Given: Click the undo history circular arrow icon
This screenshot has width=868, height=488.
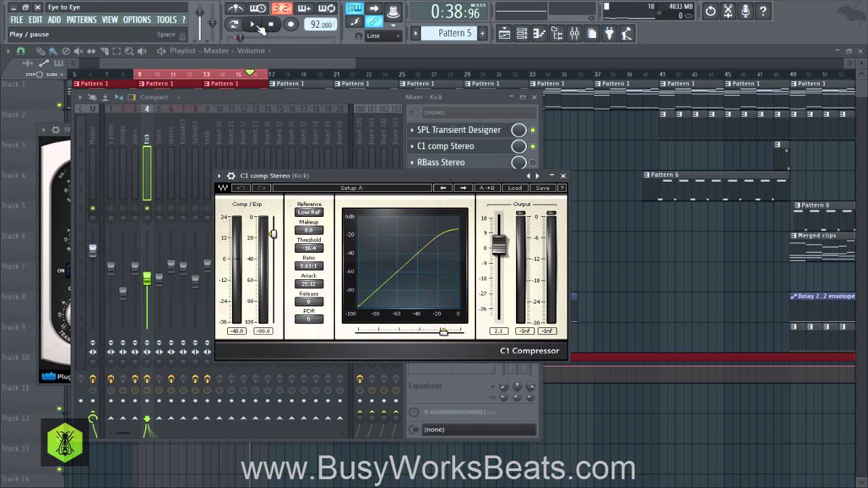Looking at the screenshot, I should point(710,11).
